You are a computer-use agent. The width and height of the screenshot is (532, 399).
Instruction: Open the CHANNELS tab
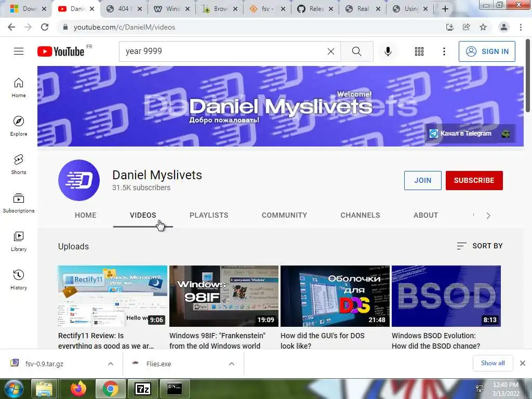(361, 215)
